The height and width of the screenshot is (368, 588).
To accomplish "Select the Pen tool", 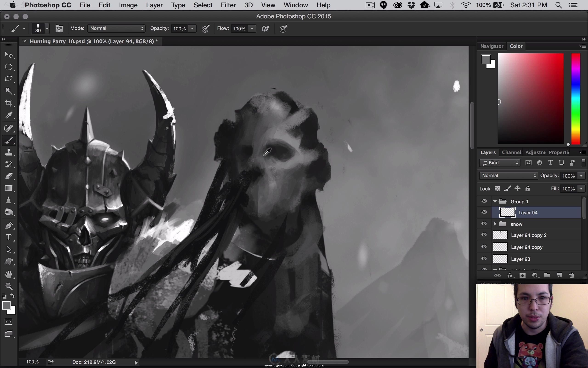I will (9, 225).
